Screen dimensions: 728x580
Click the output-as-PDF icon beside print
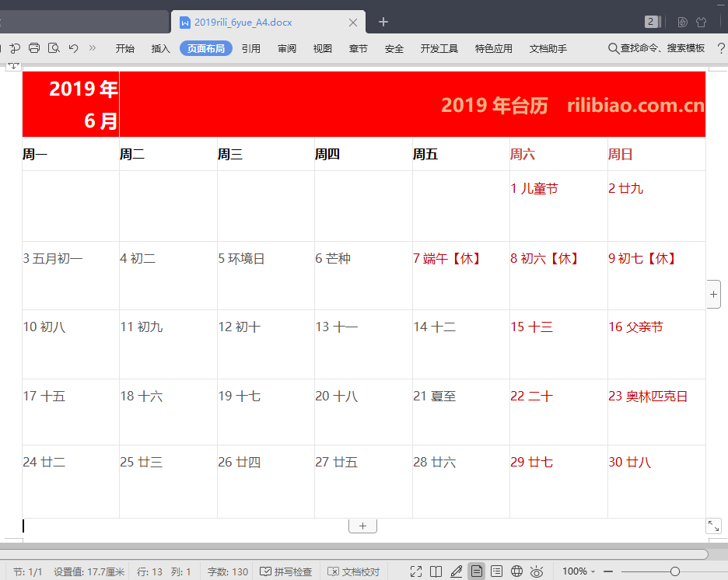click(15, 47)
